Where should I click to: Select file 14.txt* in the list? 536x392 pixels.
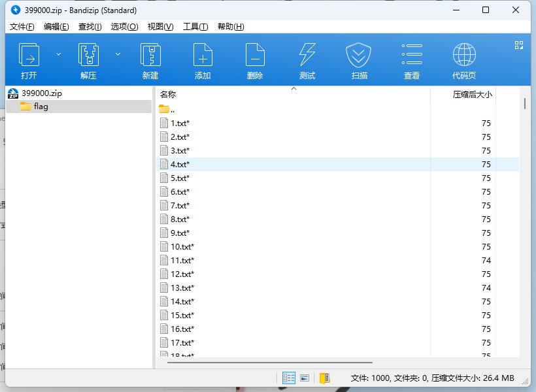[x=337, y=301]
